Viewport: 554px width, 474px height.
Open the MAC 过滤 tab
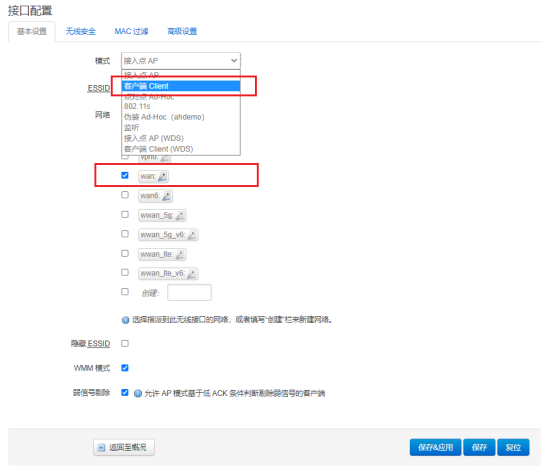coord(131,31)
